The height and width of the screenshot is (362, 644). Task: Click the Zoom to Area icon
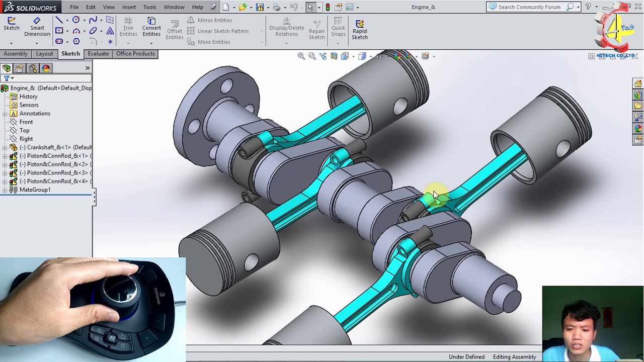312,56
